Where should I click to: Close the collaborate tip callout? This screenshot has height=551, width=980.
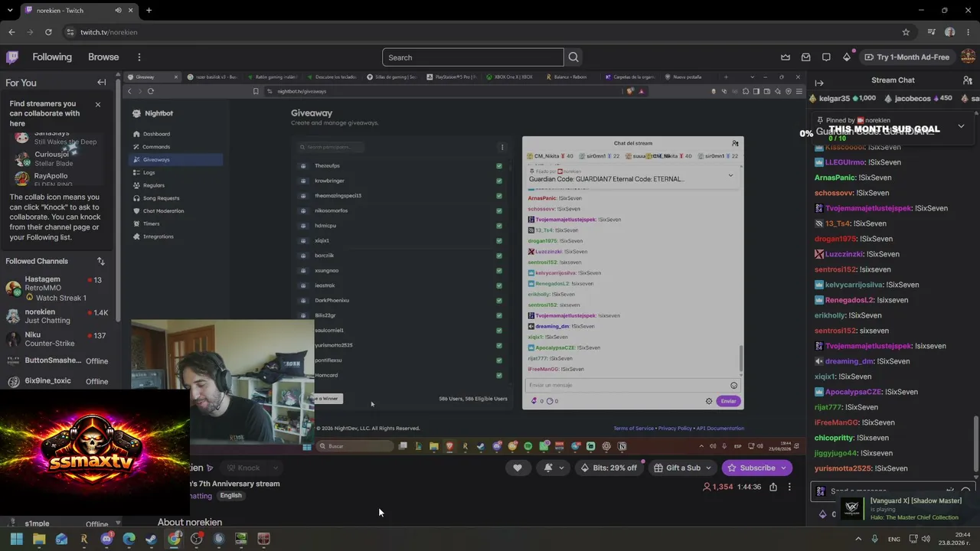pyautogui.click(x=97, y=104)
